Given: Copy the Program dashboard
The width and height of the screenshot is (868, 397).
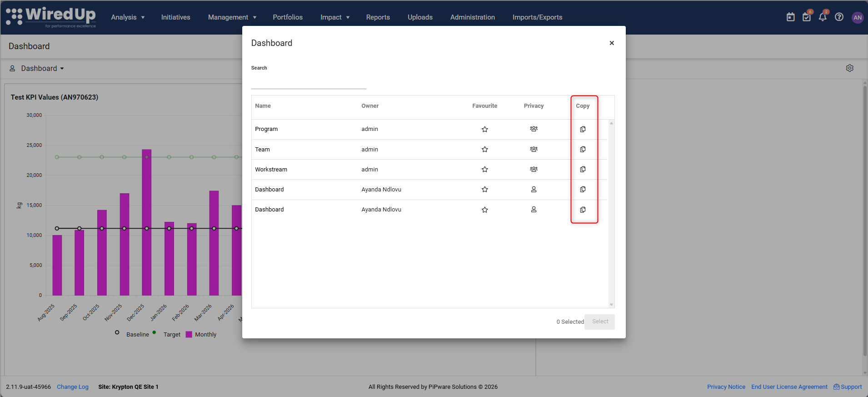Looking at the screenshot, I should (583, 129).
